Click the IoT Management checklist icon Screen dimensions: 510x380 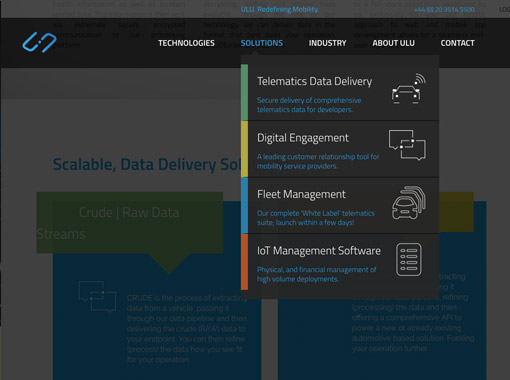point(409,260)
